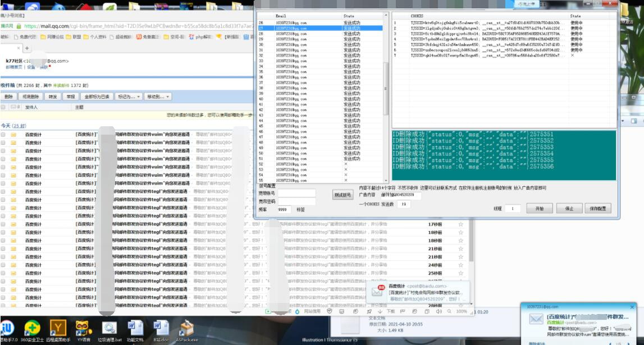This screenshot has width=644, height=345.
Task: Open the 远程桌面助手 desktop shortcut
Action: coord(58,330)
